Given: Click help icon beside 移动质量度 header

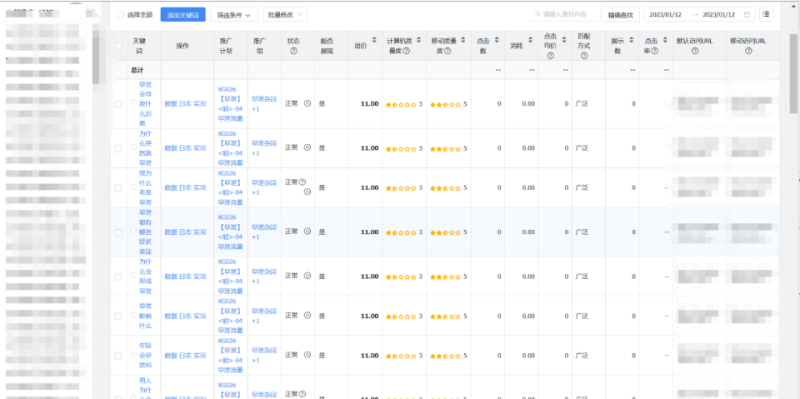Looking at the screenshot, I should (447, 51).
